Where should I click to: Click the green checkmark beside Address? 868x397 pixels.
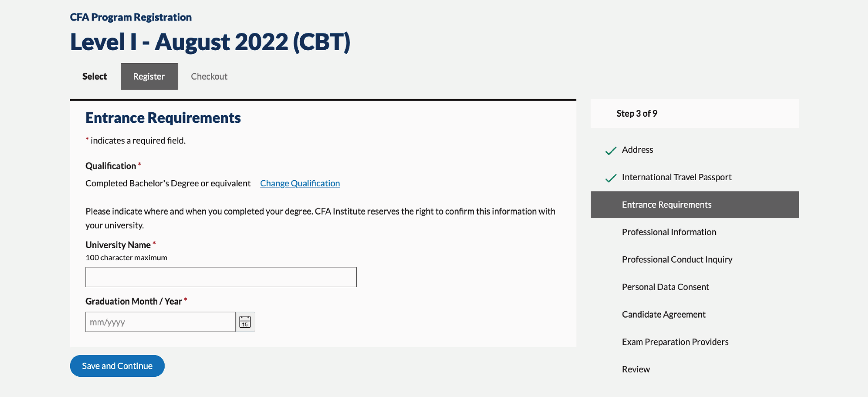point(610,150)
